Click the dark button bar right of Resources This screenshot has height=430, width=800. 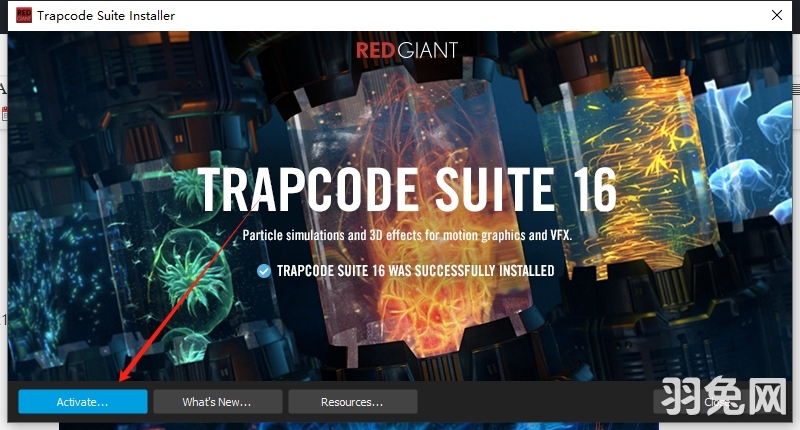[530, 402]
